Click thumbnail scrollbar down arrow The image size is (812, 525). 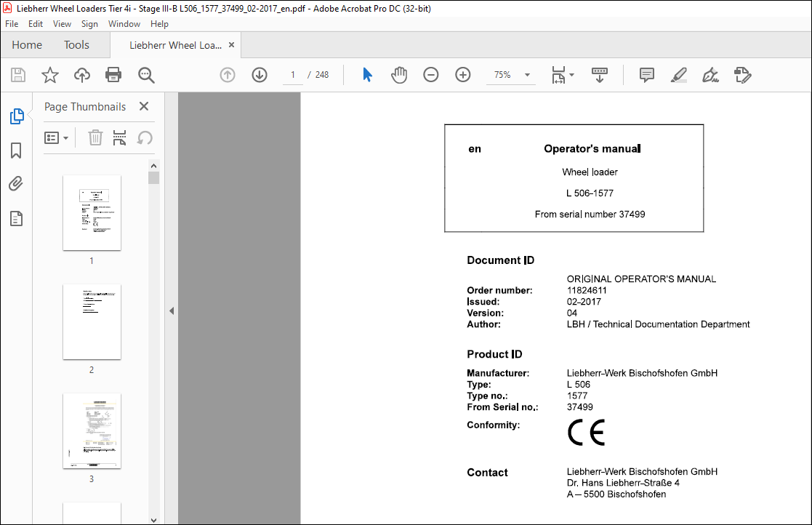(x=154, y=520)
